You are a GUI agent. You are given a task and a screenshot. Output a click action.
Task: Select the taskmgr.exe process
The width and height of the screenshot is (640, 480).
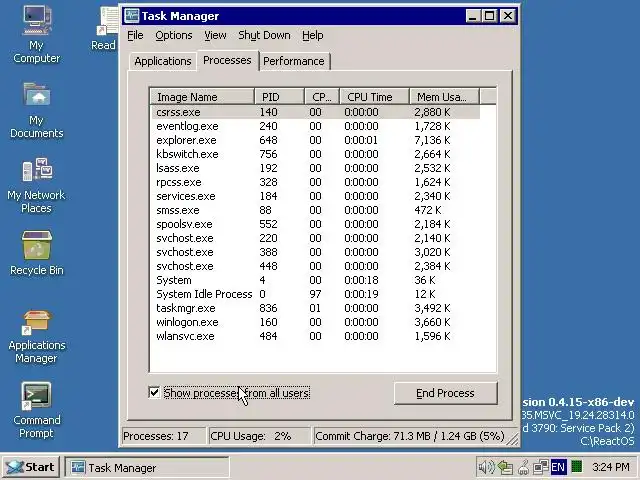pyautogui.click(x=316, y=308)
